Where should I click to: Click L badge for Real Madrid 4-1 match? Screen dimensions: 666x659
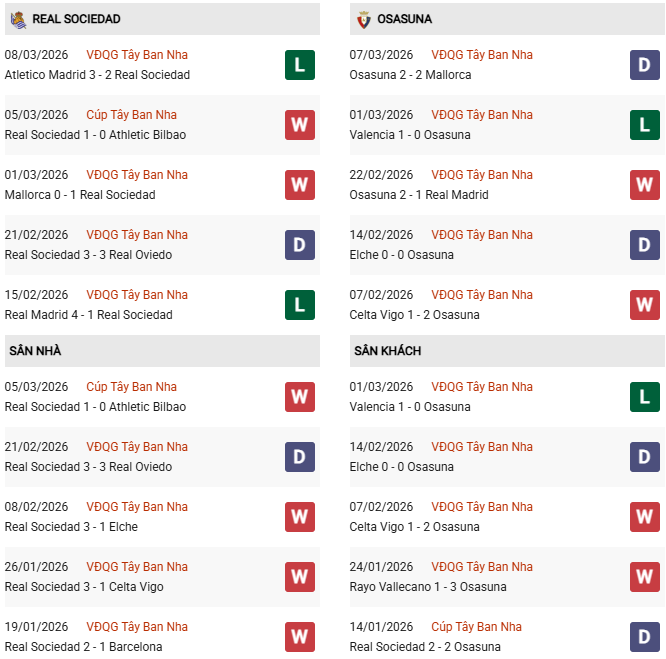tap(299, 305)
